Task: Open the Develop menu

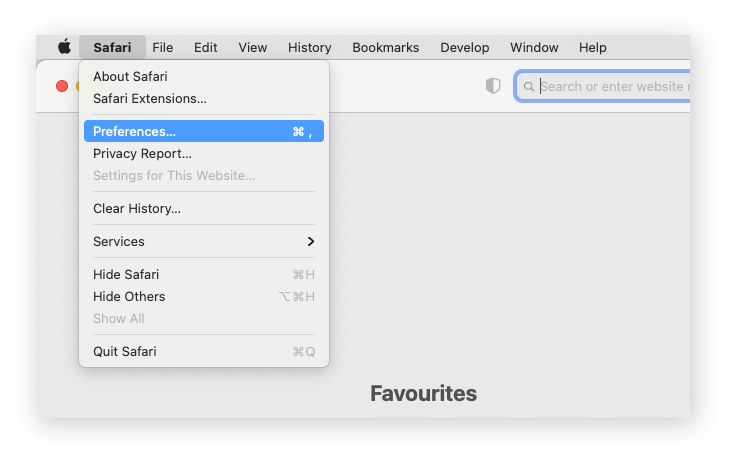Action: click(465, 47)
